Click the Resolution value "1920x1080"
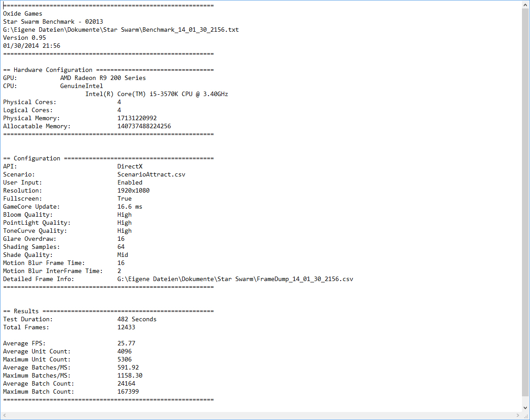Screen dimensions: 530x420 click(x=134, y=191)
